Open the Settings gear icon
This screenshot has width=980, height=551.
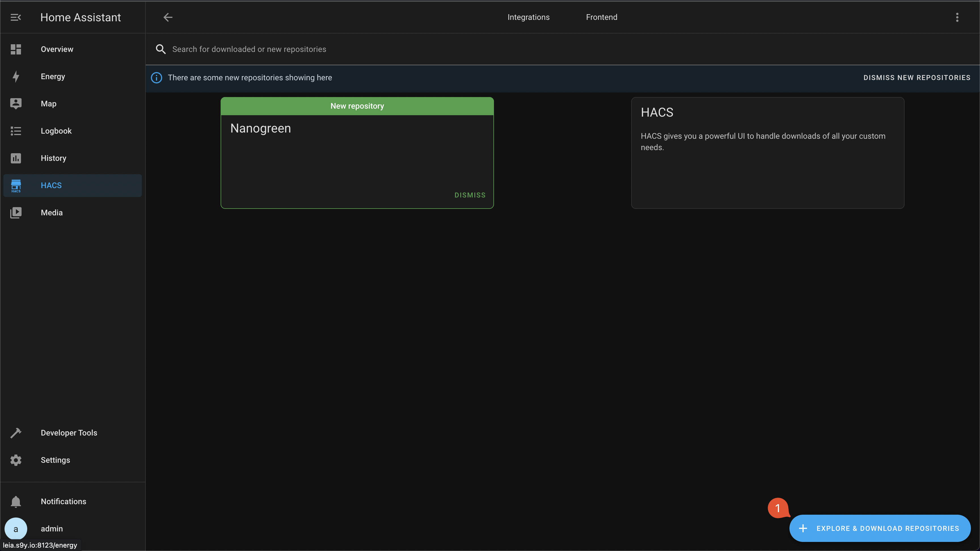click(x=16, y=460)
